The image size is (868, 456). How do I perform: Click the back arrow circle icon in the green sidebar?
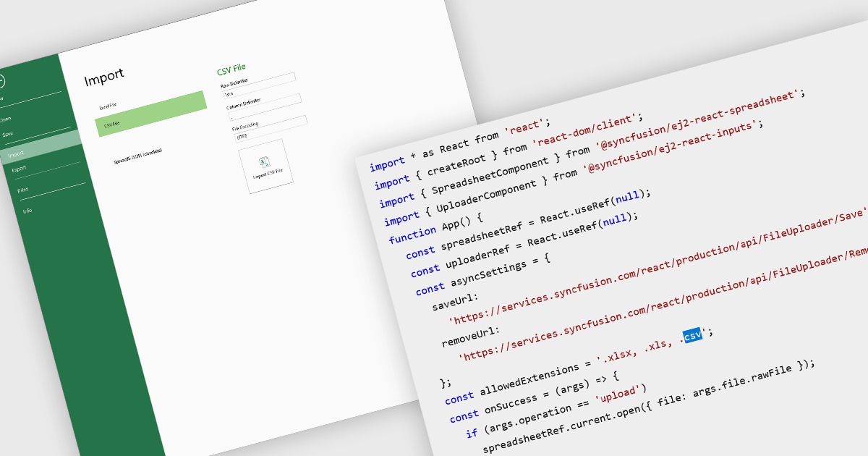(x=1, y=81)
